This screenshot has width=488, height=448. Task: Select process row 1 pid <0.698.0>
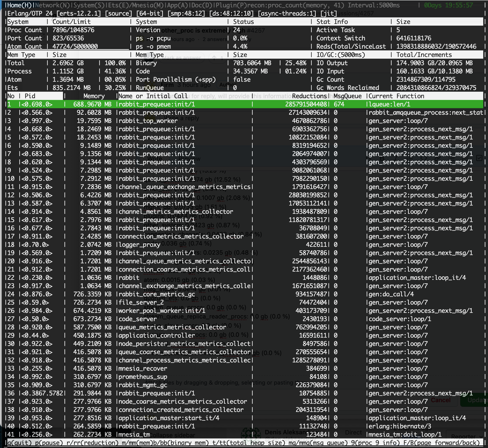[x=245, y=104]
